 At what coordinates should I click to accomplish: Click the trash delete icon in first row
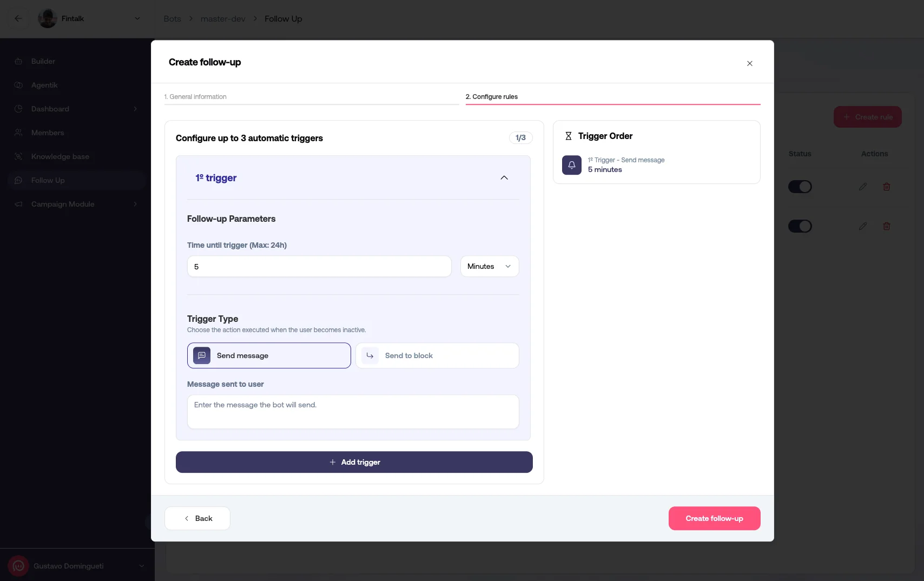click(886, 187)
